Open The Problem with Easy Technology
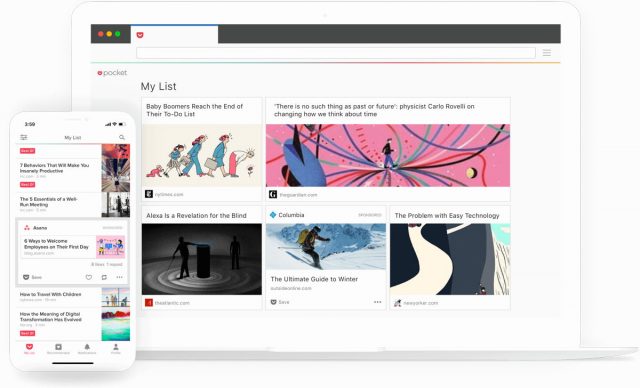 [447, 215]
